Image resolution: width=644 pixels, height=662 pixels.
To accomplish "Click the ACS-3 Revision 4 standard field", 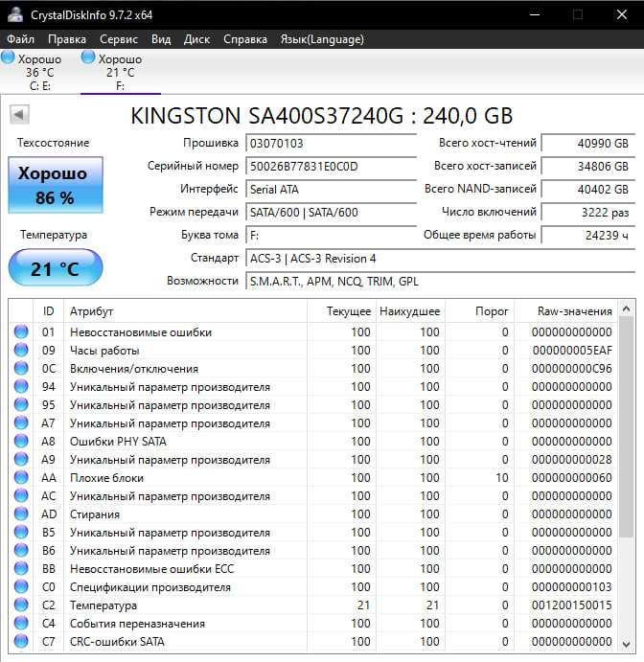I will pos(441,259).
